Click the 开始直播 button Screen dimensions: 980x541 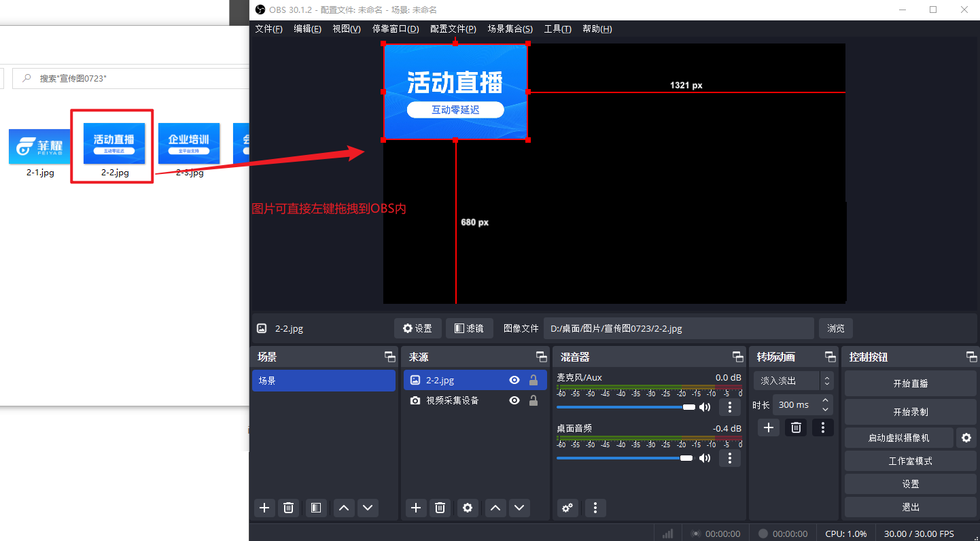tap(910, 383)
